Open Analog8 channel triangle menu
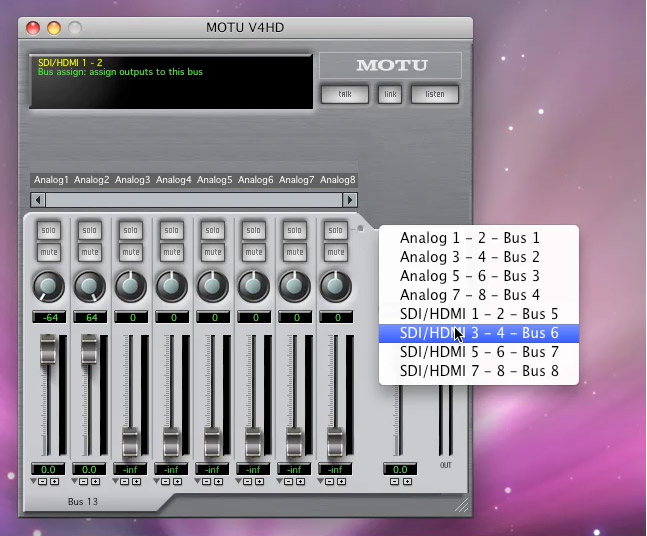The image size is (647, 536). tap(321, 481)
